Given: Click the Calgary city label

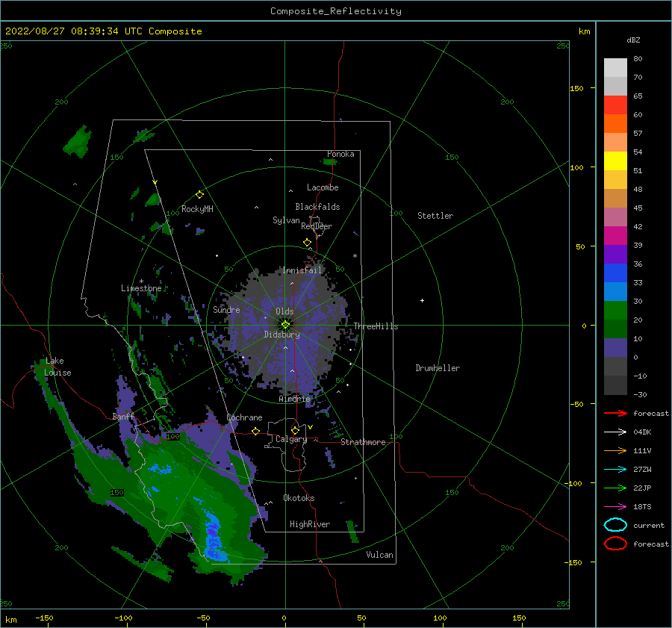Looking at the screenshot, I should click(x=291, y=439).
